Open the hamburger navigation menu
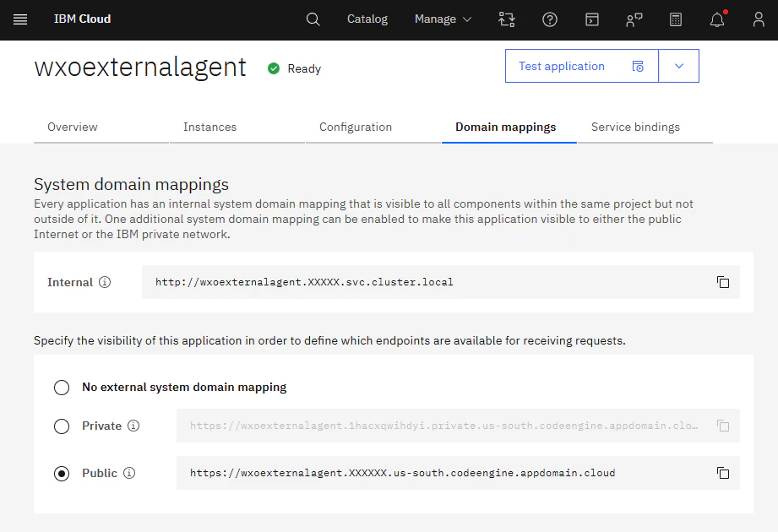Image resolution: width=778 pixels, height=532 pixels. pos(19,19)
